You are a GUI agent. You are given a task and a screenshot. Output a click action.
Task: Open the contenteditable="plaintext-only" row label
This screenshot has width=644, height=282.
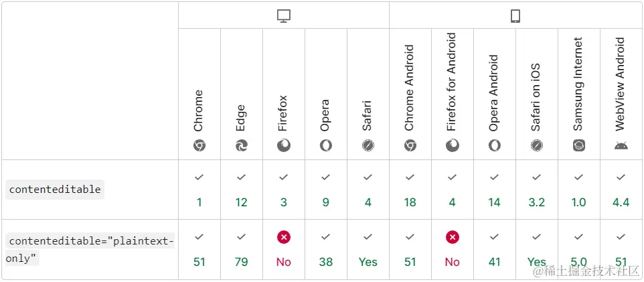click(x=90, y=249)
